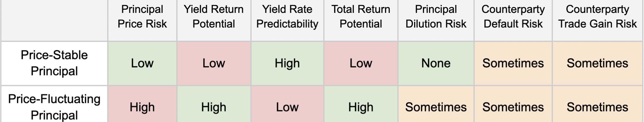Screen dimensions: 644x122
Task: Click Price-Fluctuating row's Yield Return Potential cell
Action: pyautogui.click(x=214, y=107)
